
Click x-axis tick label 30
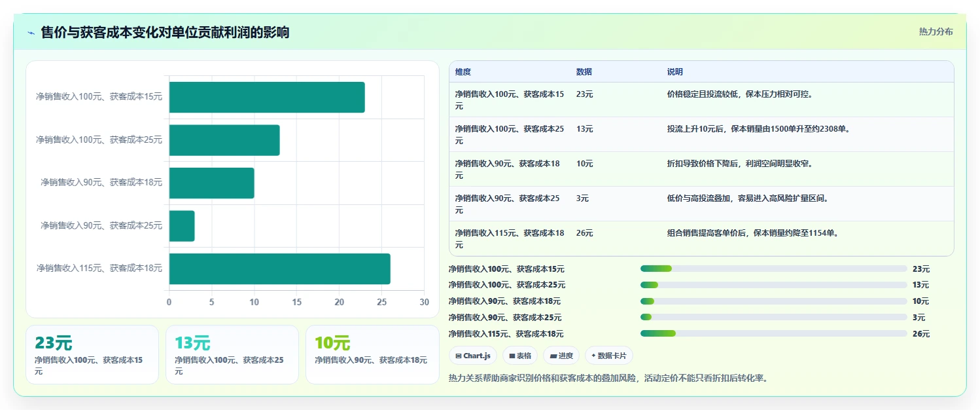pos(425,303)
